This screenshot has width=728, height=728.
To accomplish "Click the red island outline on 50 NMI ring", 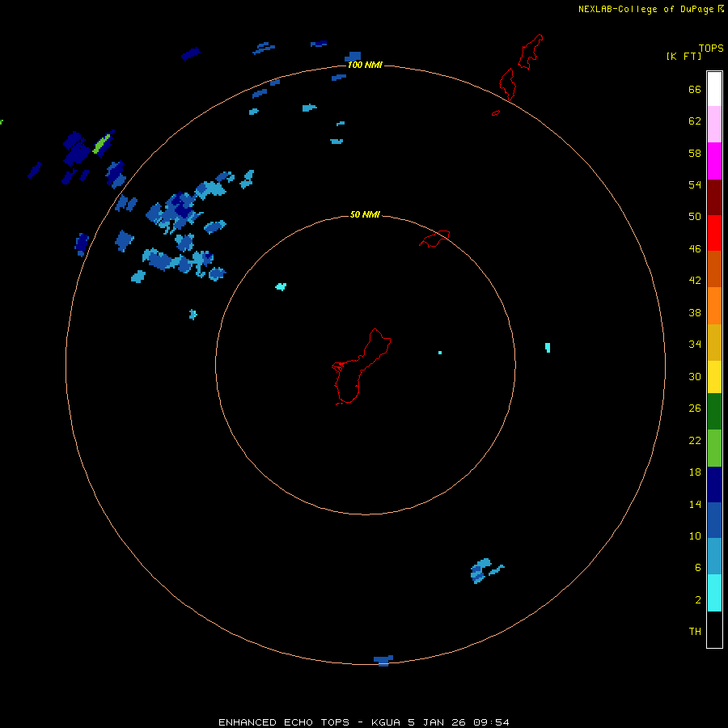I will pos(434,239).
